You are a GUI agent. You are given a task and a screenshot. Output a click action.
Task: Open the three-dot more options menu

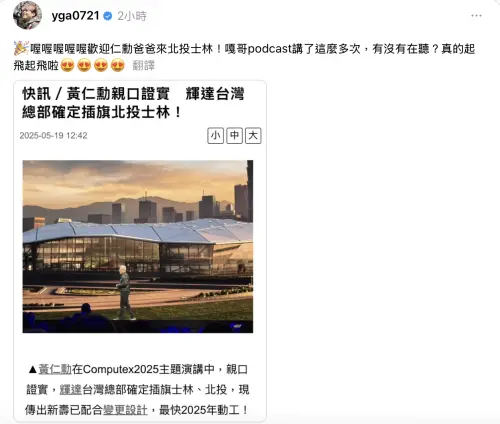click(x=476, y=16)
